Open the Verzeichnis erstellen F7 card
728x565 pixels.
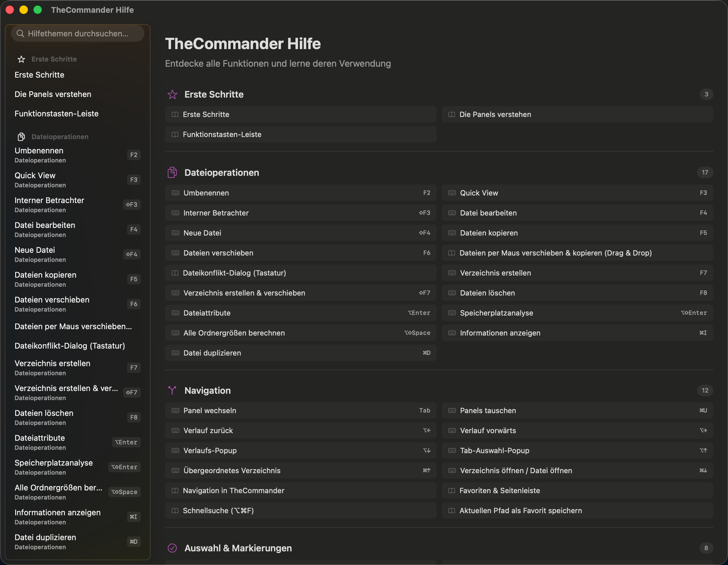point(577,273)
